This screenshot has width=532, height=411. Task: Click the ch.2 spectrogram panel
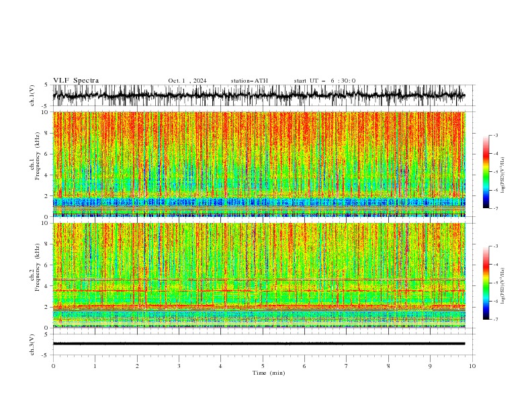pos(259,275)
